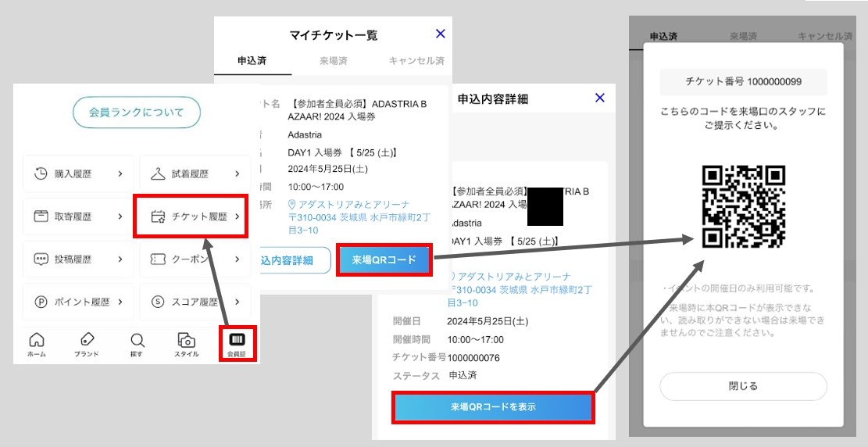Screen dimensions: 868x447
Task: Select 来場済 tab behind QR dialog
Action: pos(743,37)
